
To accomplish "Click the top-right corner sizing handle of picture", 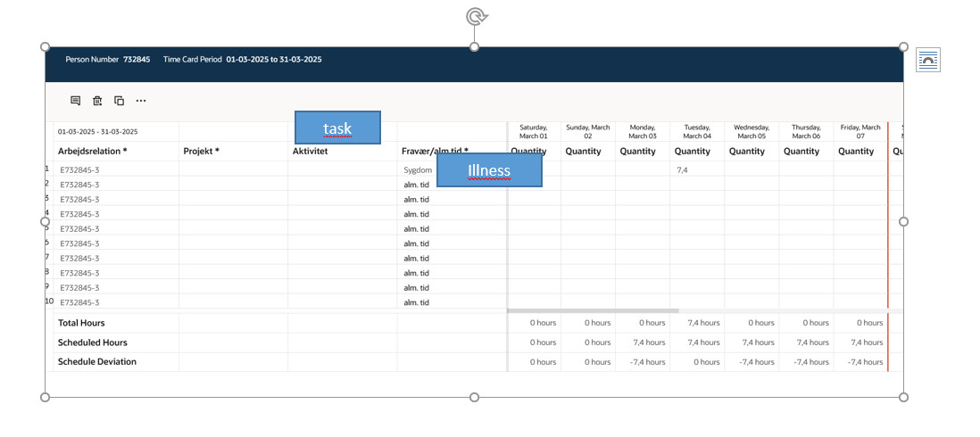I will 904,46.
